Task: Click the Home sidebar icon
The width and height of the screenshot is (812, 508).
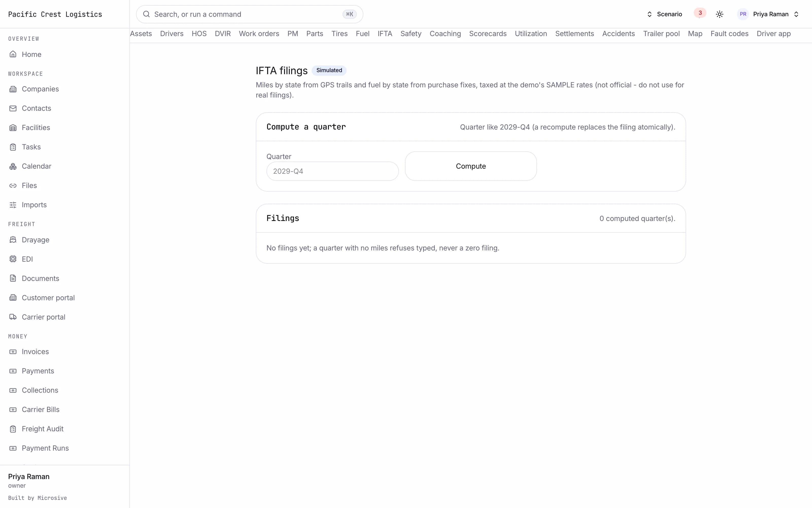Action: (x=13, y=54)
